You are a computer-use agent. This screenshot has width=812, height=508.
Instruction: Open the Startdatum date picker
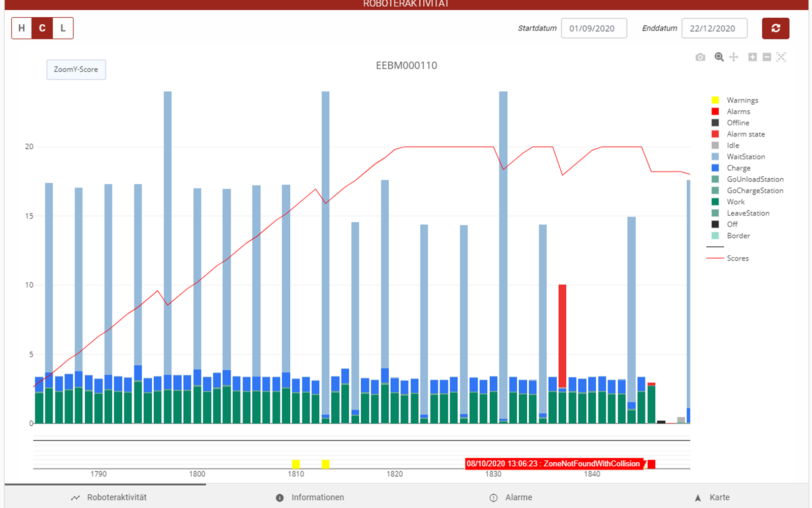coord(594,28)
